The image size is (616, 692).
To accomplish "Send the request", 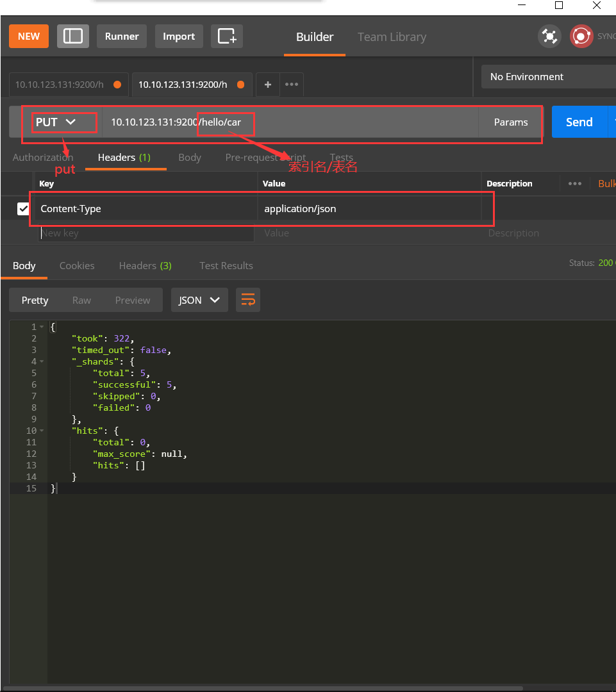I will 579,122.
